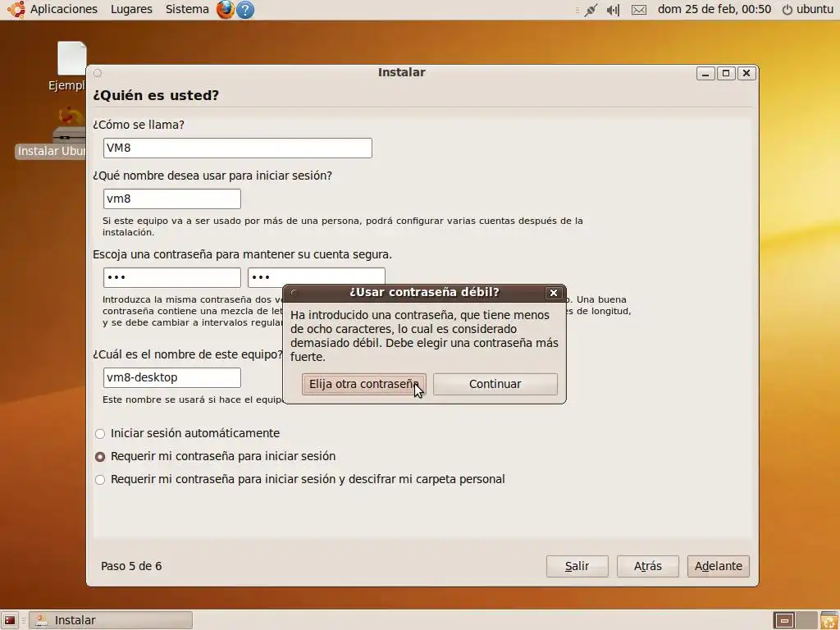
Task: Click the Show Desktop icon in the bottom panel
Action: [10, 620]
